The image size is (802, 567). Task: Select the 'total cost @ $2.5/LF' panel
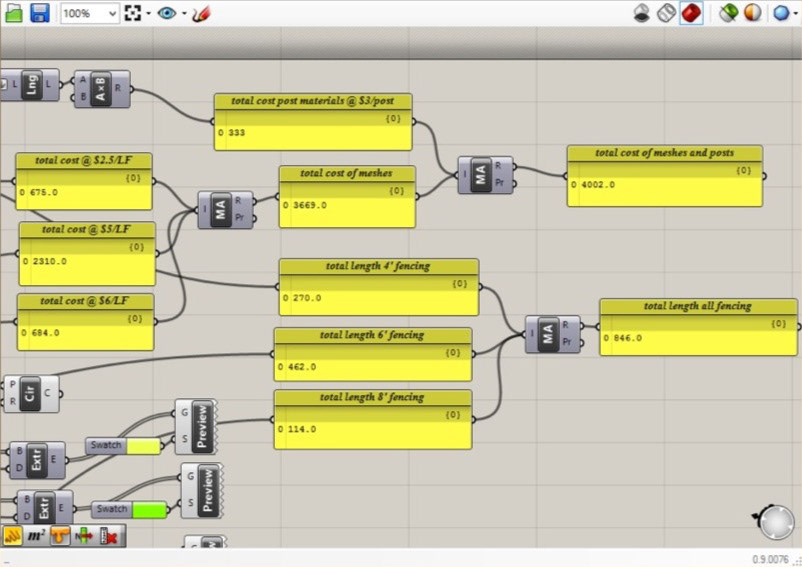point(84,182)
